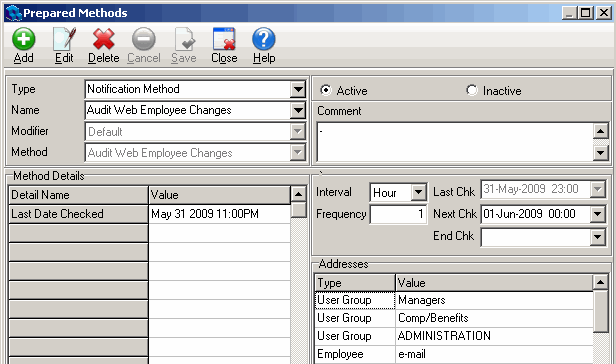Click the Detail Name column header
The height and width of the screenshot is (364, 616).
(78, 195)
